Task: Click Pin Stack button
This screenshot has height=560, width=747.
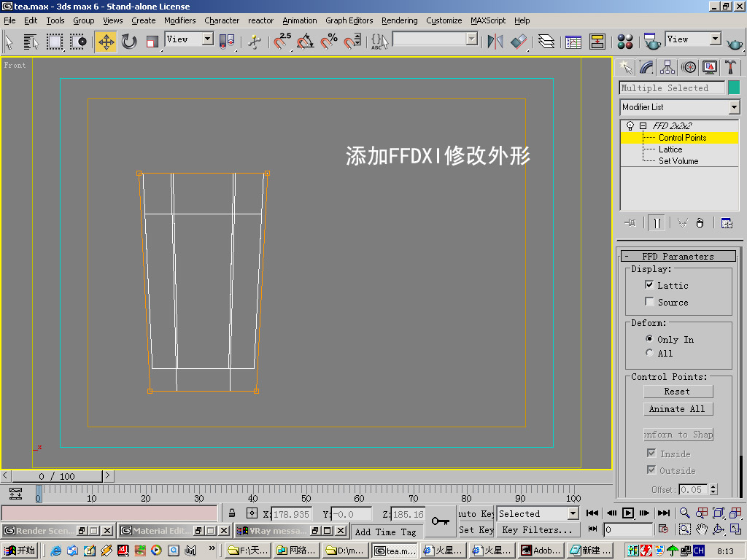Action: pyautogui.click(x=630, y=222)
